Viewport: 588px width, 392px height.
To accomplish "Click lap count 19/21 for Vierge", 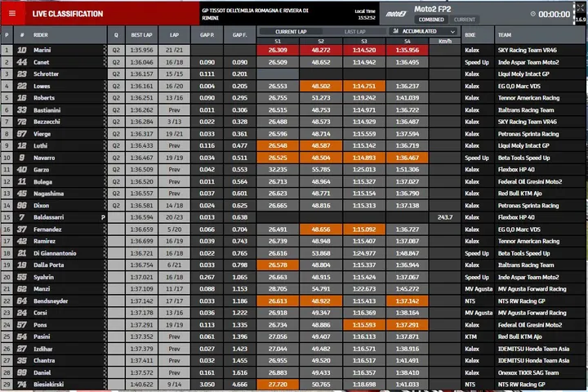I will pyautogui.click(x=175, y=134).
